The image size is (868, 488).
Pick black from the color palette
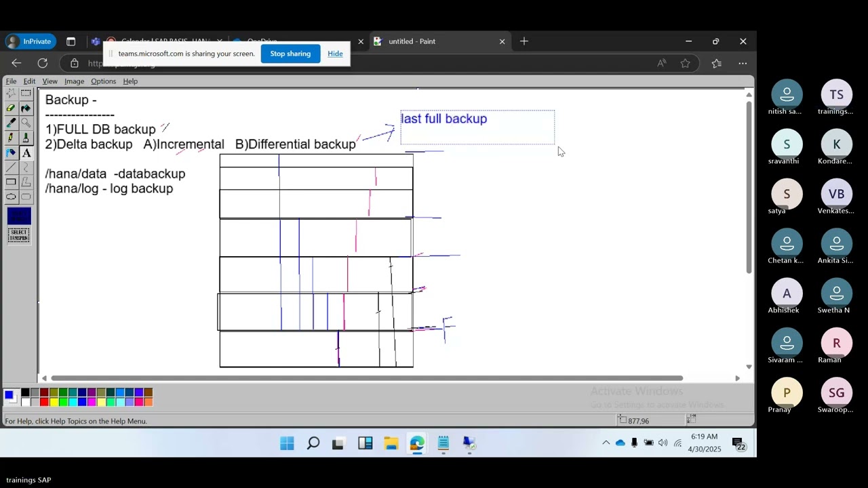tap(25, 392)
